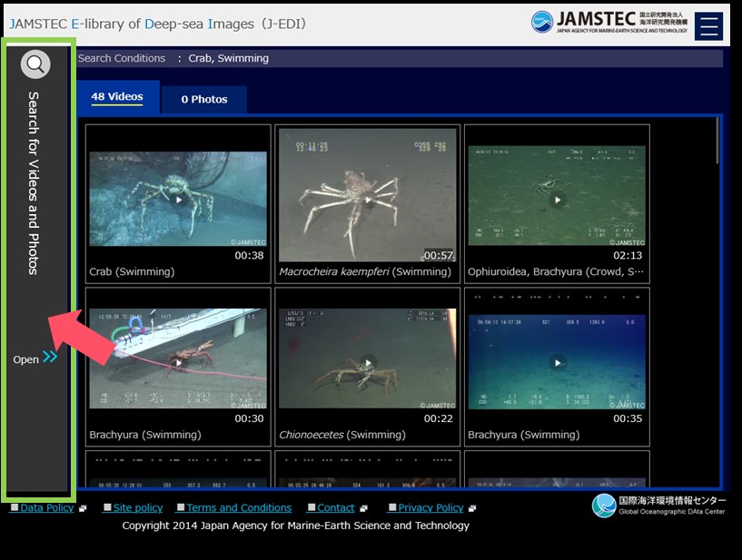Screen dimensions: 742x560
Task: Click the 00:22 duration label
Action: coord(438,418)
